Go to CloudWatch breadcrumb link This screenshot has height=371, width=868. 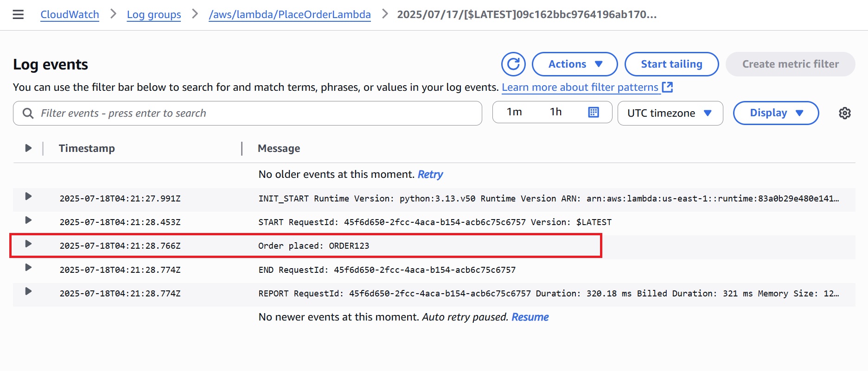tap(70, 15)
